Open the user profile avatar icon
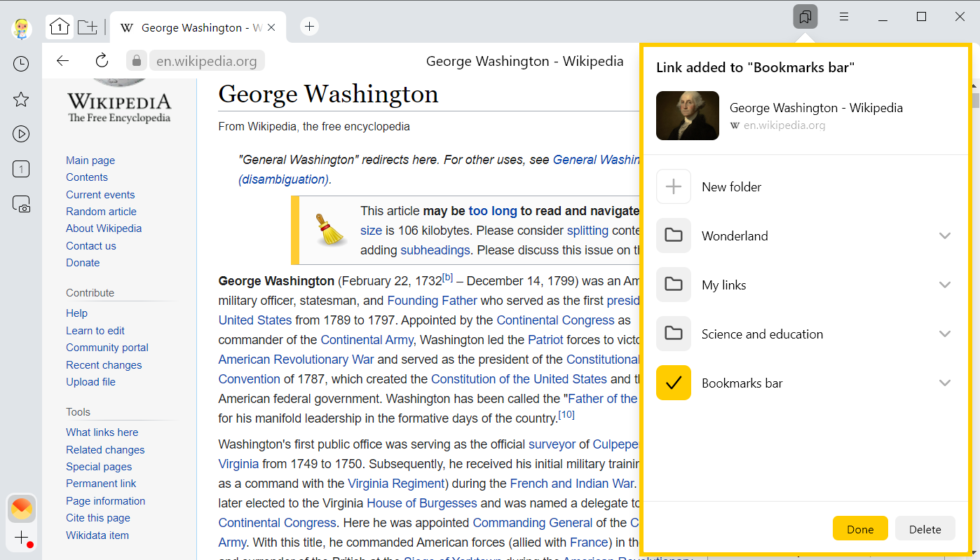Screen dimensions: 980x560 tap(21, 28)
